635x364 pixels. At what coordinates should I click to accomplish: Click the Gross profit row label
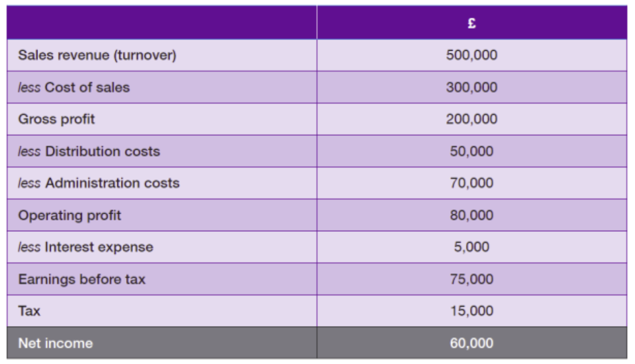56,119
